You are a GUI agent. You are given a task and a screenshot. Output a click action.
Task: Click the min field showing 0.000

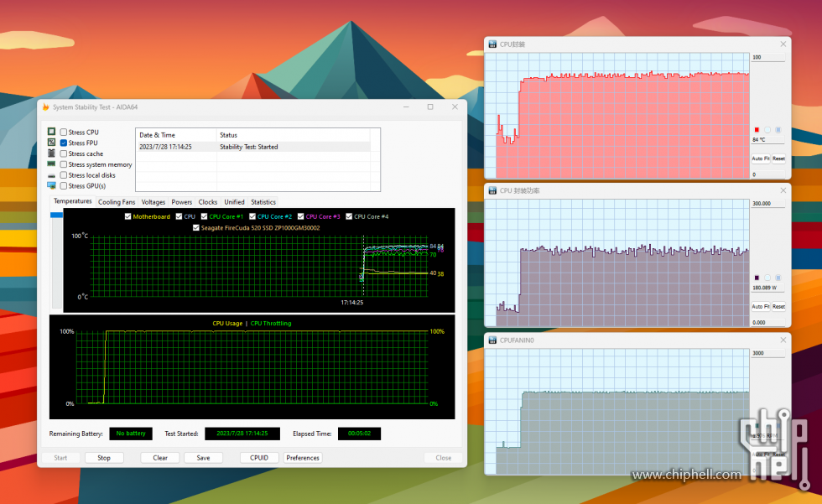pos(768,322)
